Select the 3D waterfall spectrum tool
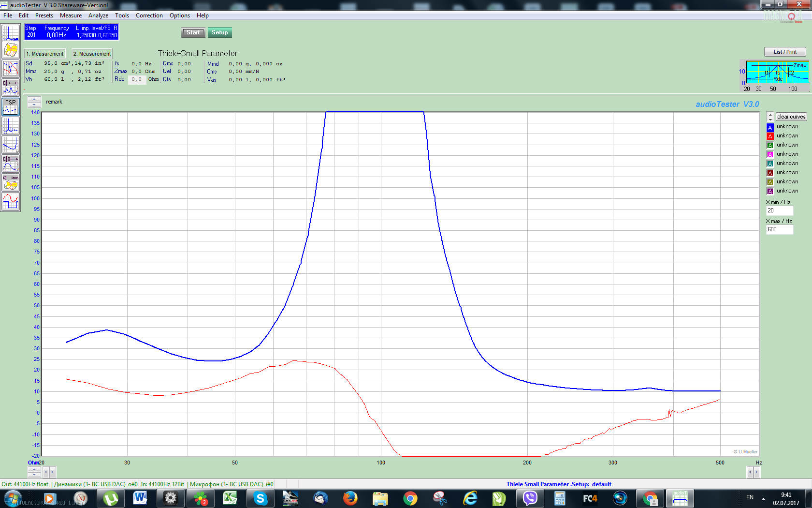Screen dimensions: 812x508 coord(10,50)
